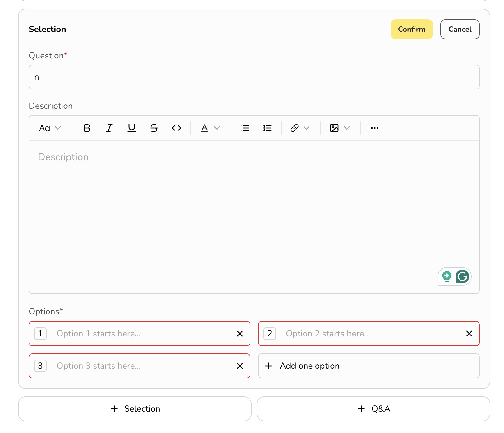This screenshot has height=433, width=504.
Task: Click the Grammarly lightbulb suggestion icon
Action: [447, 276]
